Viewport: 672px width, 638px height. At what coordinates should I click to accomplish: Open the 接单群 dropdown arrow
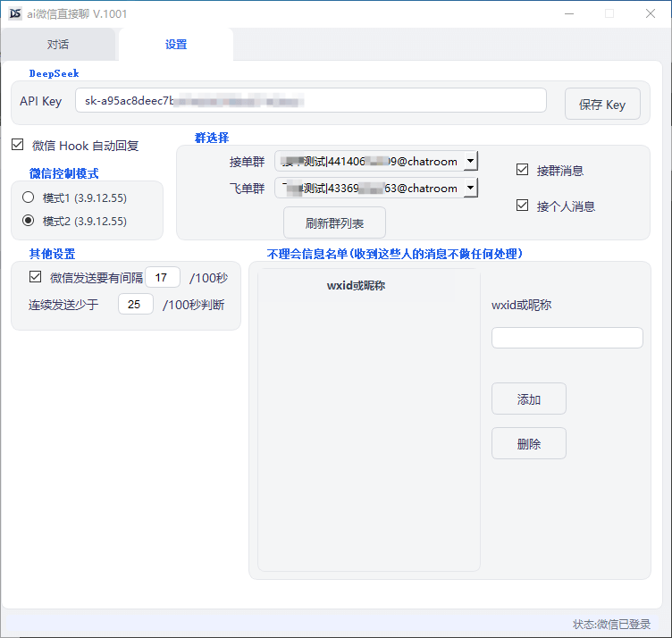coord(471,162)
